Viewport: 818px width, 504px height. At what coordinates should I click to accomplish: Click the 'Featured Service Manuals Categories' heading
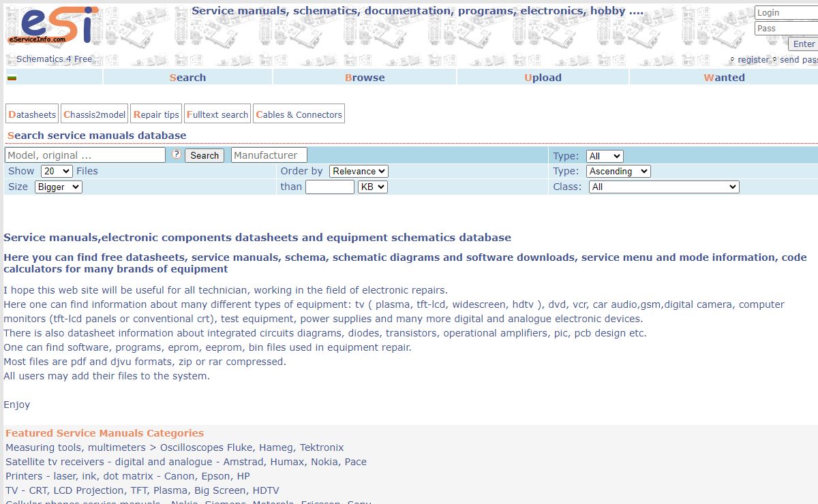tap(104, 432)
